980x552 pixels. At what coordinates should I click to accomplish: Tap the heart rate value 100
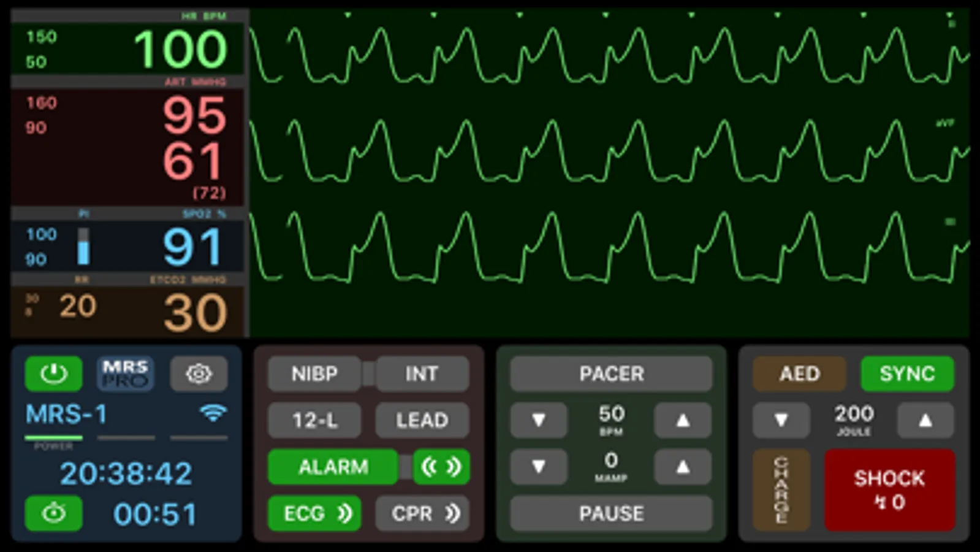click(181, 49)
